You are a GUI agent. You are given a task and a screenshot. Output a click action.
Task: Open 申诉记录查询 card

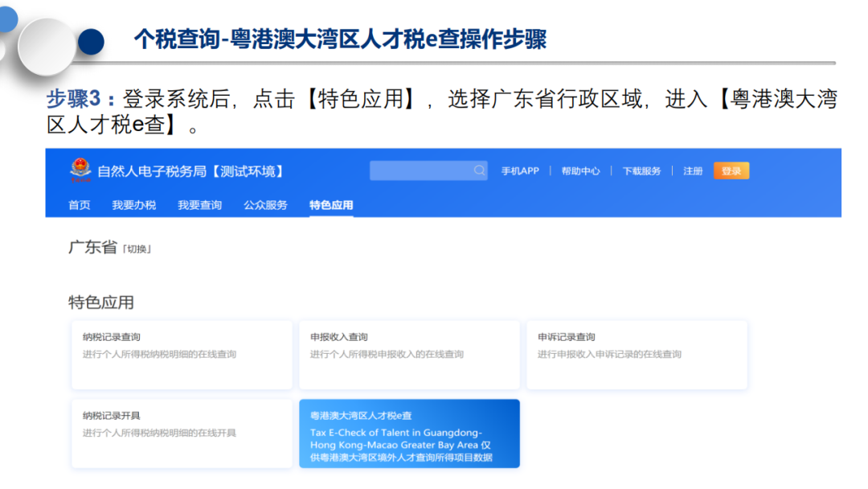point(637,355)
